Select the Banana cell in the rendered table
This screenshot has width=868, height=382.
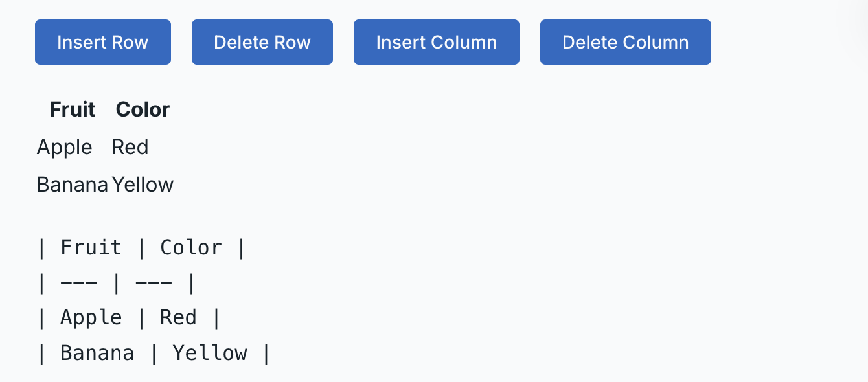tap(73, 185)
